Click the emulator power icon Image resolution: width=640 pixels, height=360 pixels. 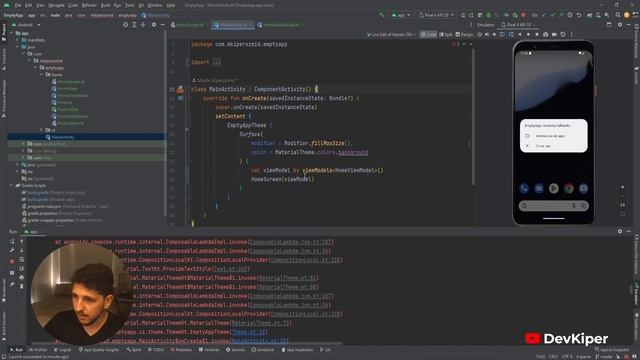(480, 35)
